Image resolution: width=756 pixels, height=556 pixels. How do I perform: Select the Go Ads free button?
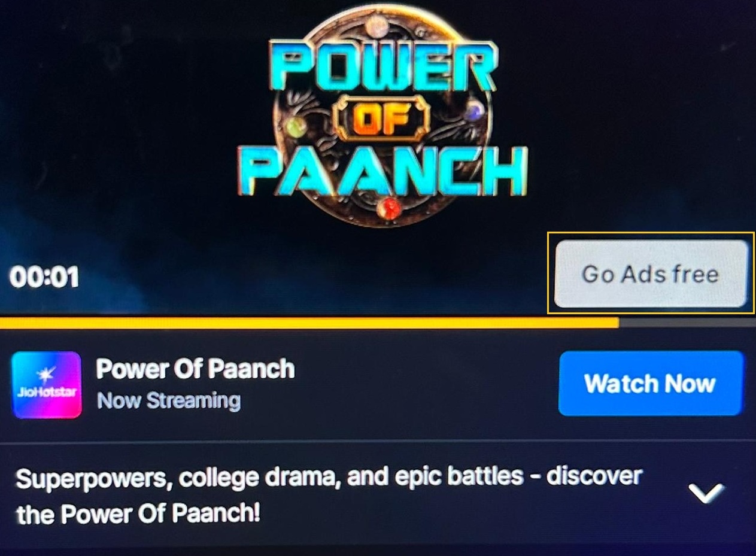pyautogui.click(x=651, y=274)
